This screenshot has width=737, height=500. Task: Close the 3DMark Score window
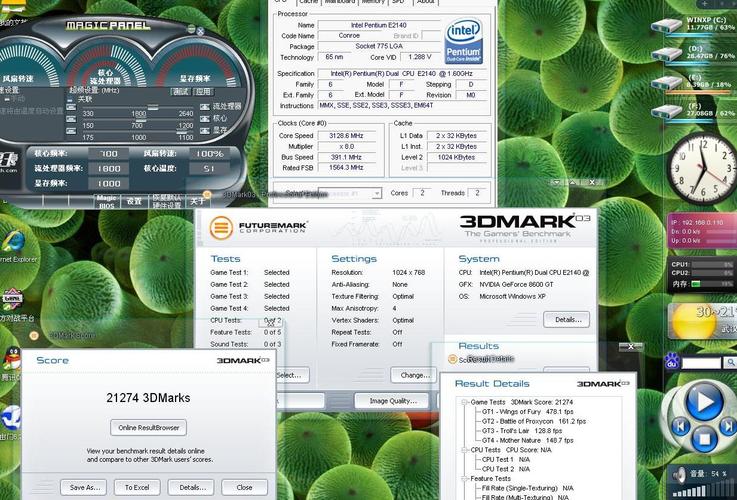pos(244,487)
